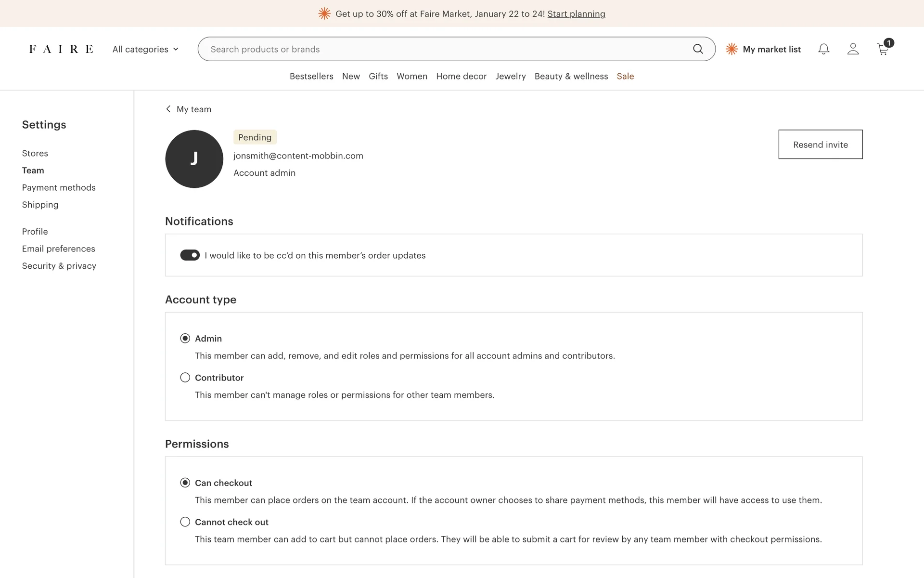The width and height of the screenshot is (924, 578).
Task: Select the Admin radio option
Action: pos(185,338)
